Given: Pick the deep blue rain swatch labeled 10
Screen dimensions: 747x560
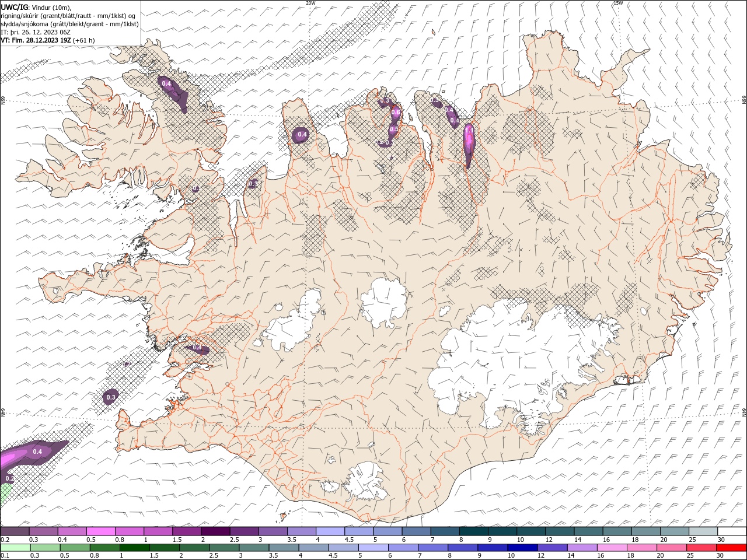Looking at the screenshot, I should click(522, 548).
